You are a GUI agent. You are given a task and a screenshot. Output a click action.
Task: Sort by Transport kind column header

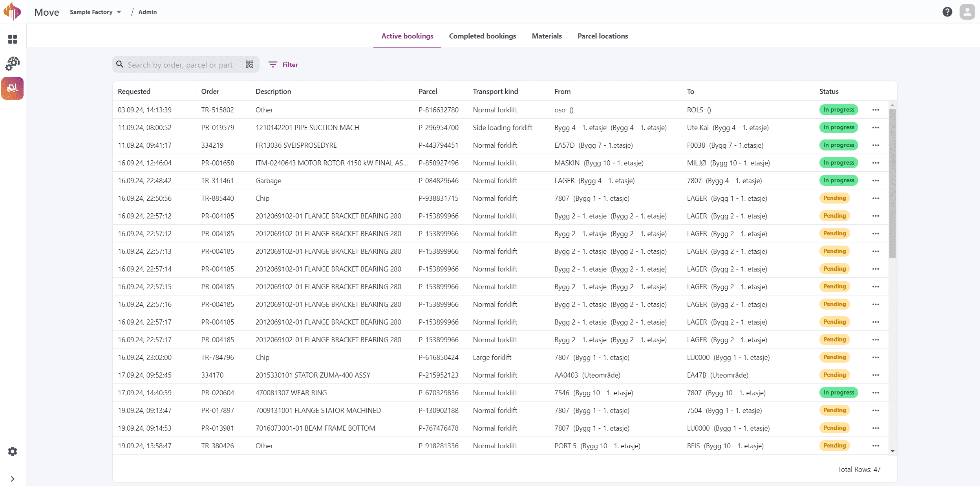pos(495,92)
